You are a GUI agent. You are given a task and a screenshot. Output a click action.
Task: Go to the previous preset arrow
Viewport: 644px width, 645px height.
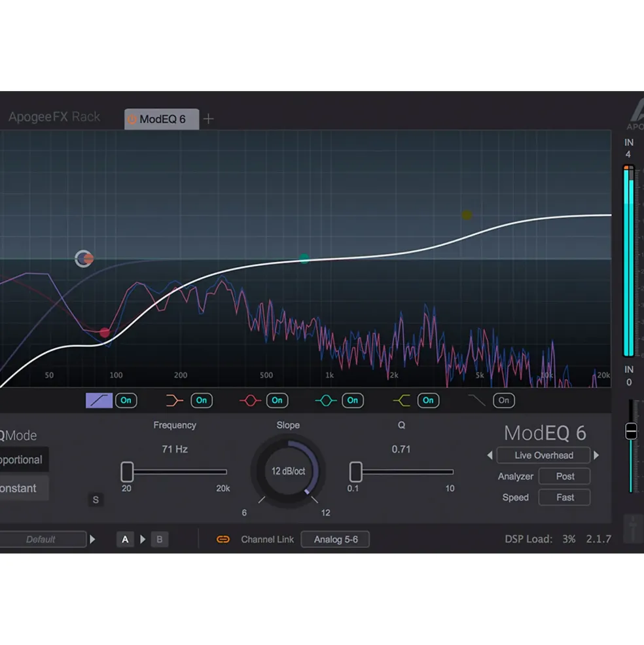[x=490, y=455]
